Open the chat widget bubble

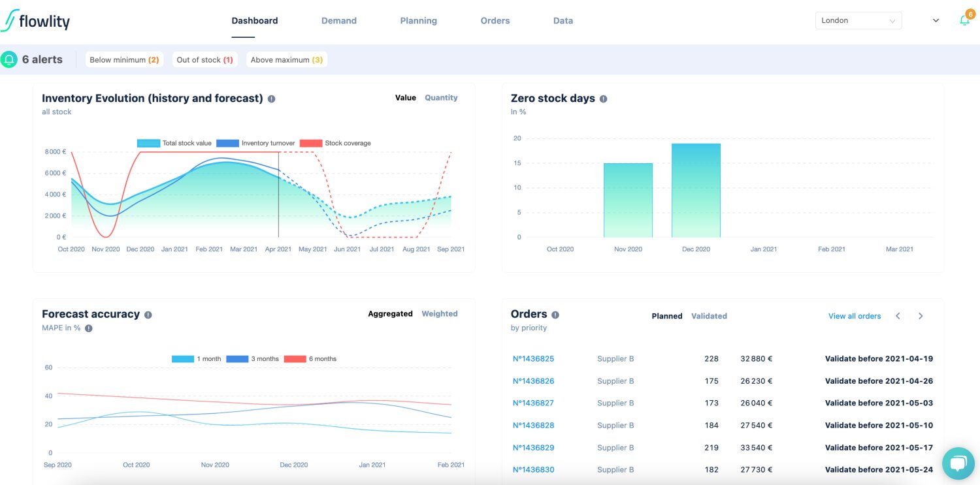coord(958,463)
